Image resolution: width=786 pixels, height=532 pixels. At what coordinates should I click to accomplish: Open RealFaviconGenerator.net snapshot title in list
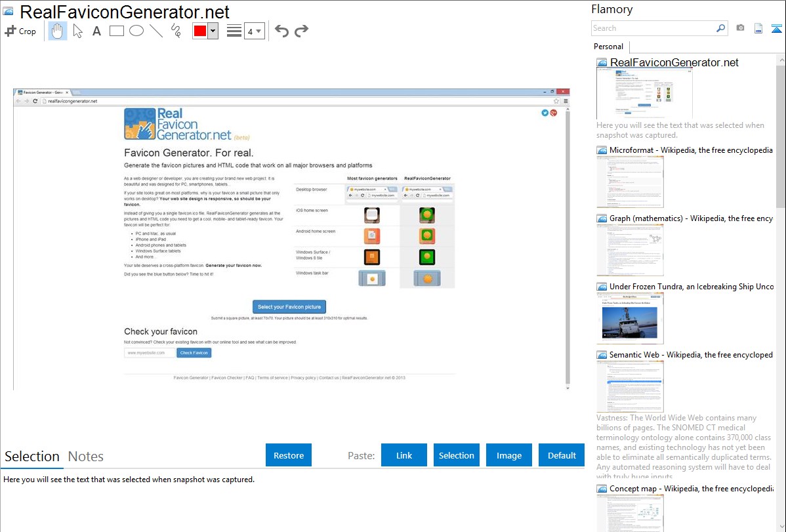[x=674, y=63]
